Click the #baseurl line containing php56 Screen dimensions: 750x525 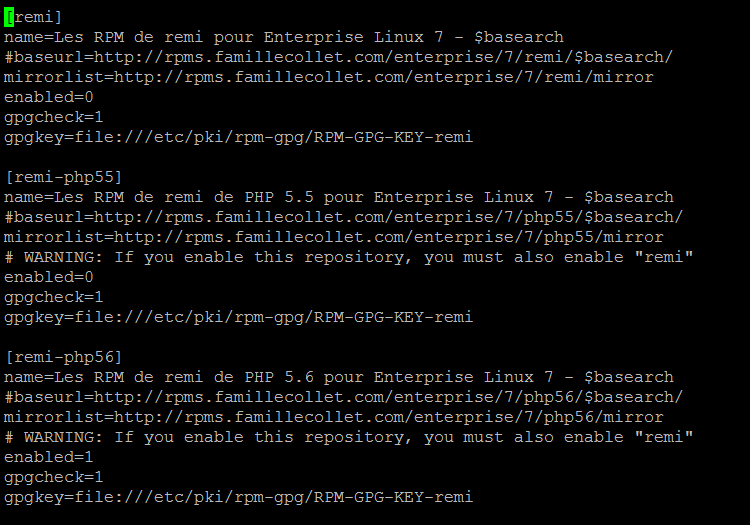(343, 397)
